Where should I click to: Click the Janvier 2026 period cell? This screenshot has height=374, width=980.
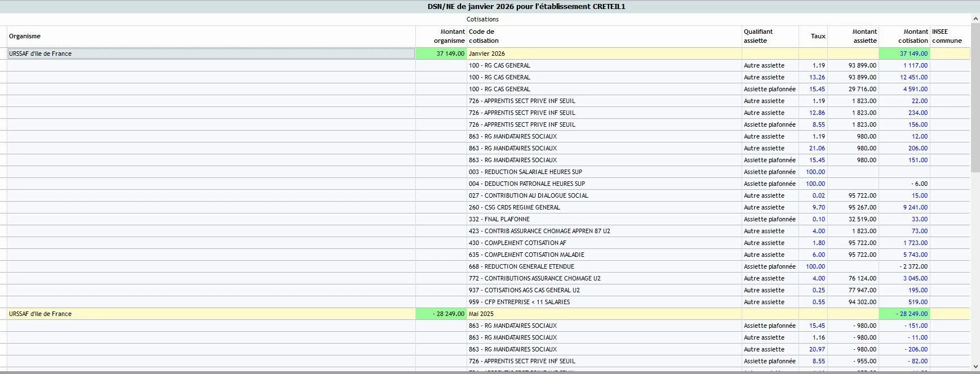tap(604, 54)
